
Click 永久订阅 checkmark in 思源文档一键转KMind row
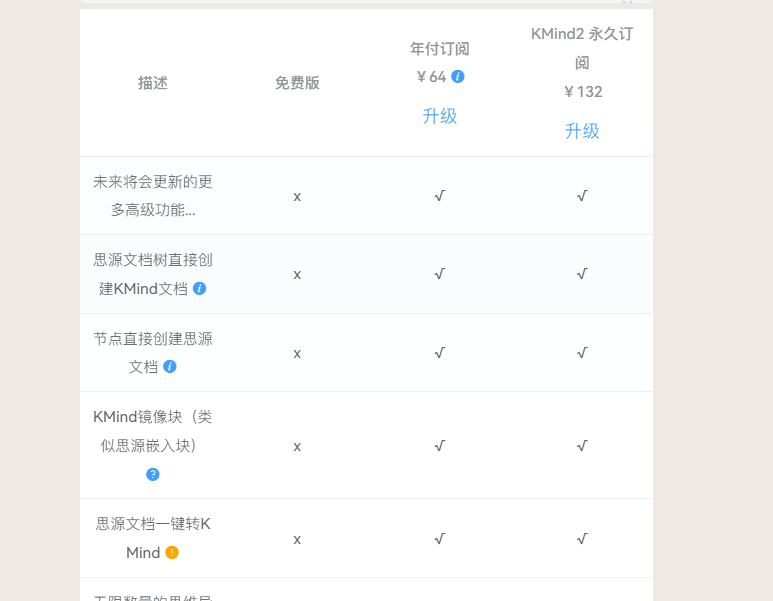(x=582, y=539)
